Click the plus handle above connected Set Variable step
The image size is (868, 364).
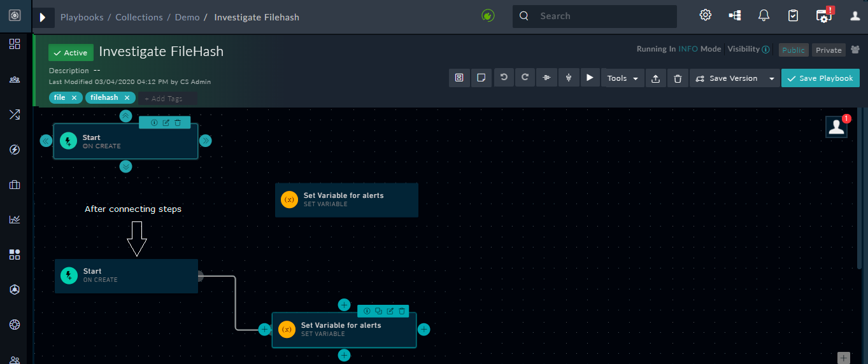[x=345, y=305]
